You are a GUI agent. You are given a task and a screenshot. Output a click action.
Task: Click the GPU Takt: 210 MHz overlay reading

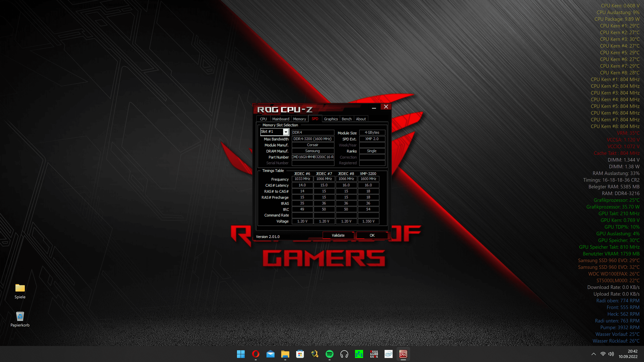(x=619, y=214)
